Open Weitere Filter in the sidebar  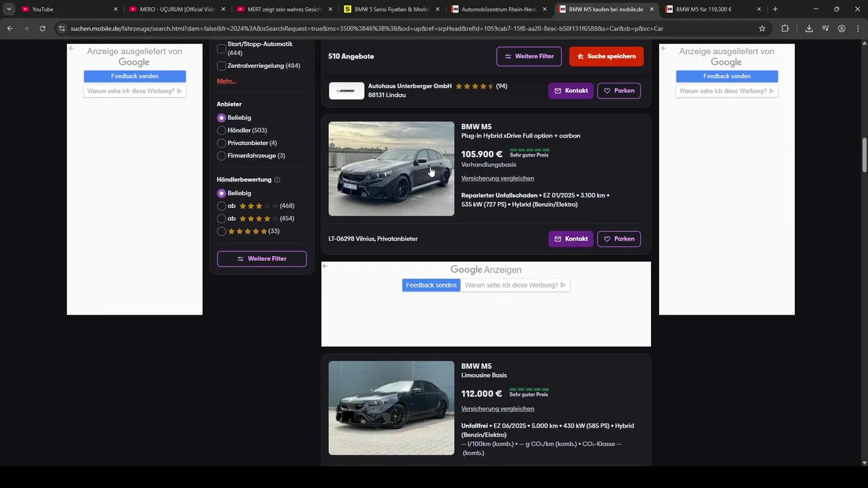coord(262,259)
